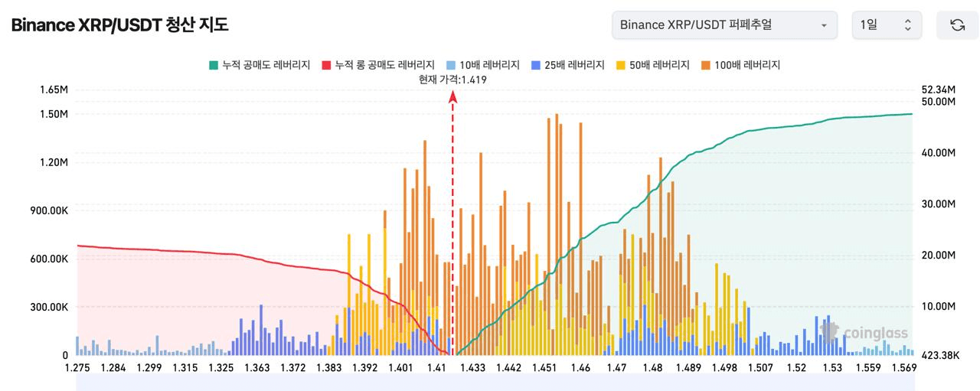Click the 1.52 price axis label
Image resolution: width=980 pixels, height=391 pixels.
pyautogui.click(x=796, y=368)
